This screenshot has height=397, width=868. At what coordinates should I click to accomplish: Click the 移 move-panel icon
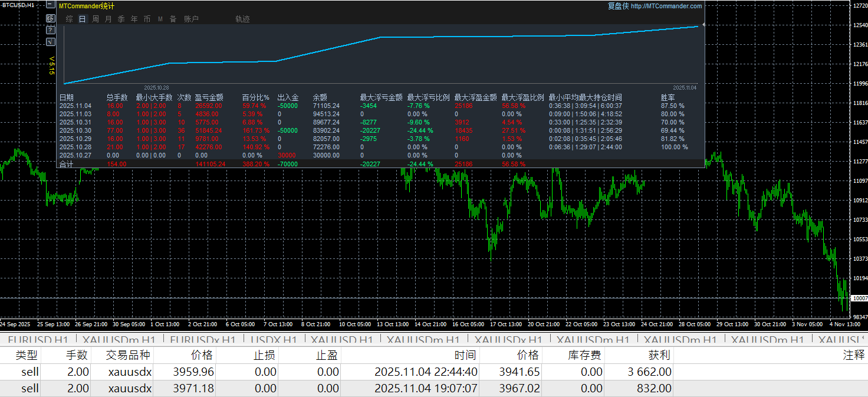point(51,18)
